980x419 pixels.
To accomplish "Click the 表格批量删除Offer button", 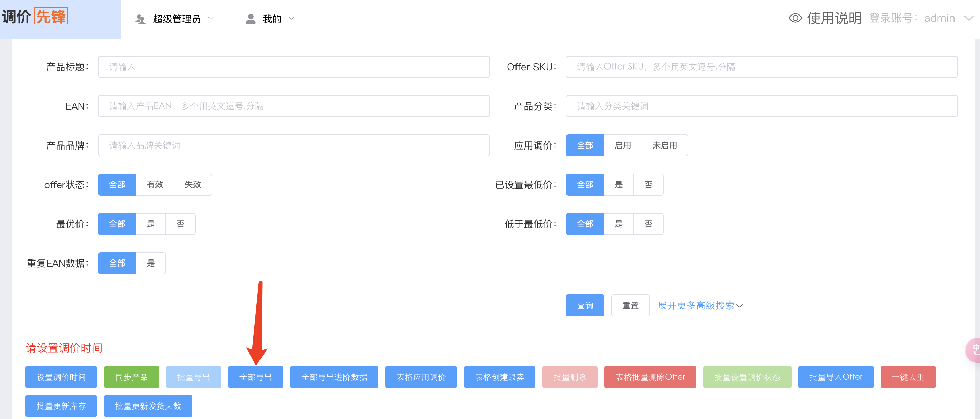I will [x=650, y=377].
